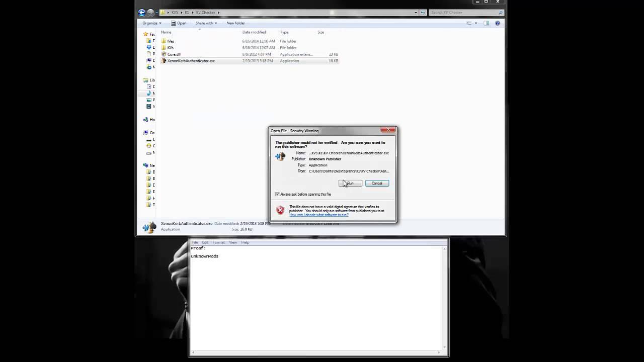This screenshot has width=644, height=362.
Task: Select the Favorites star icon in sidebar
Action: click(146, 34)
